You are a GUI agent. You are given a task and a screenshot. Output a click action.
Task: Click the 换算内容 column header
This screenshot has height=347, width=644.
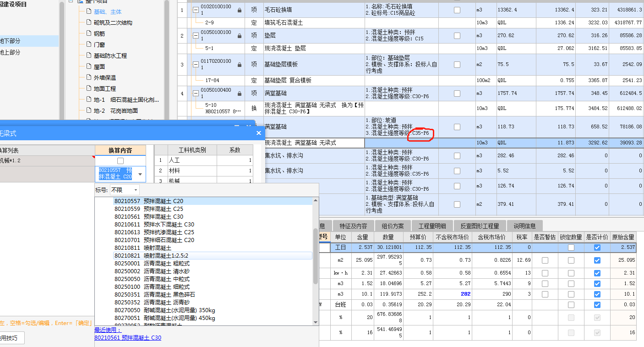pyautogui.click(x=120, y=150)
